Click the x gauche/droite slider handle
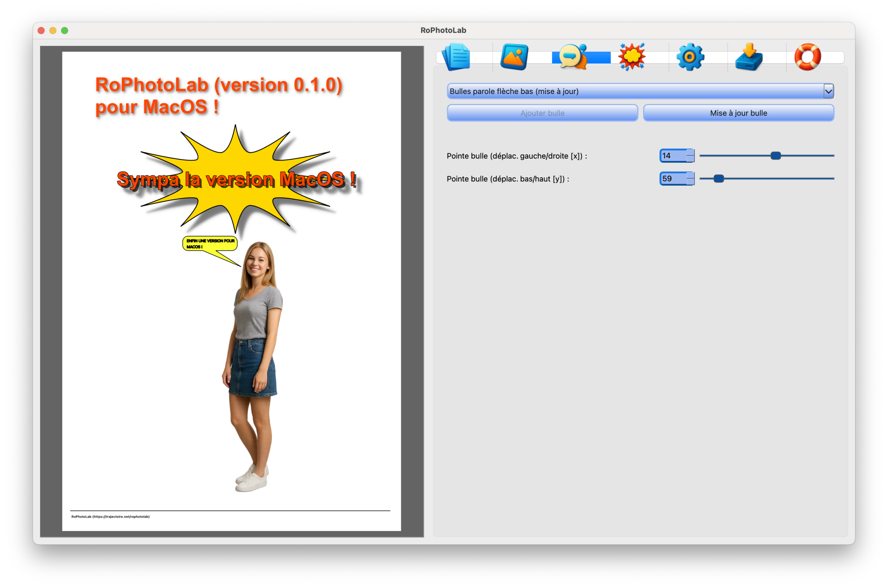The width and height of the screenshot is (888, 588). tap(776, 156)
